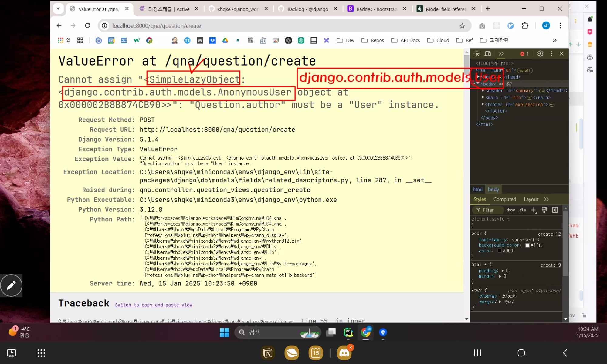This screenshot has height=364, width=607.
Task: Click the #fff background-color swatch
Action: coord(527,245)
